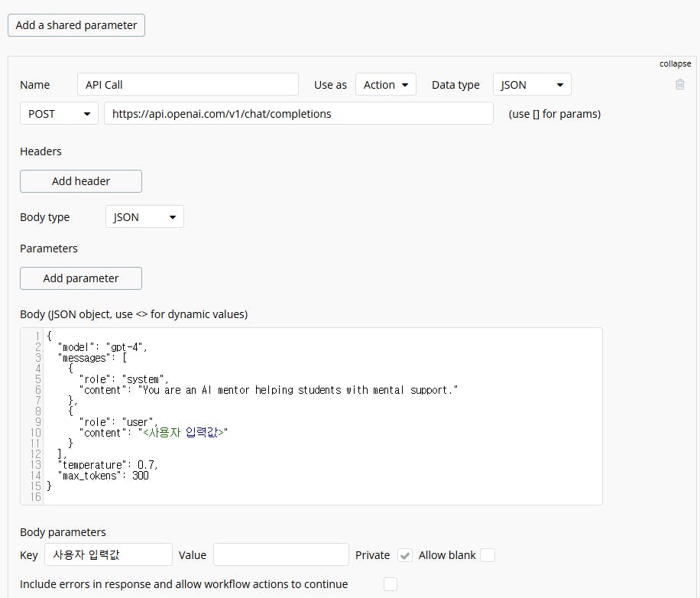The height and width of the screenshot is (598, 700).
Task: Click the API endpoint URL field
Action: (298, 114)
